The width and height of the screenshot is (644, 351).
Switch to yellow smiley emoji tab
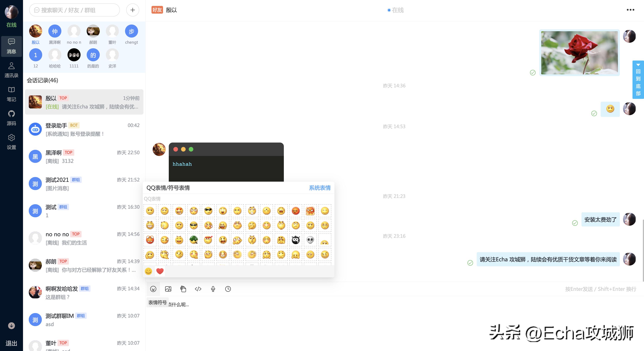(148, 271)
